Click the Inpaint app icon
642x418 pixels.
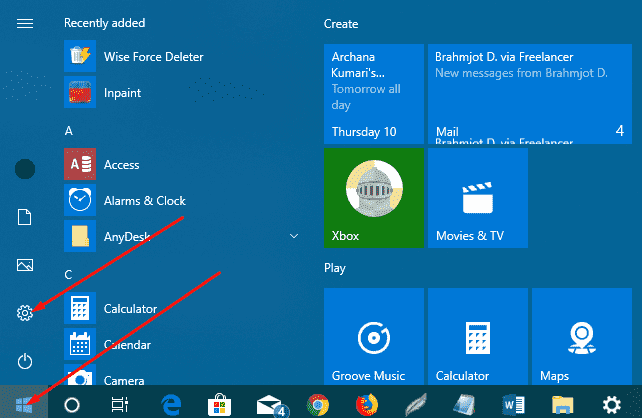[x=80, y=92]
